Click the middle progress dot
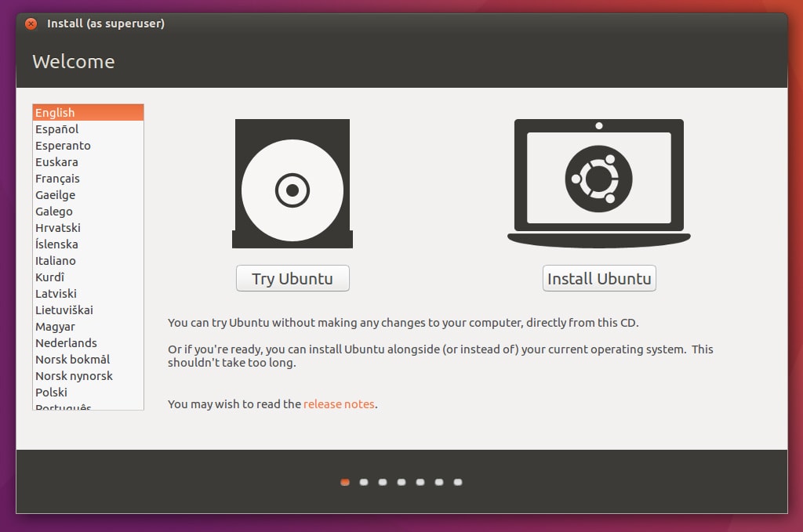Viewport: 803px width, 532px height. 401,482
